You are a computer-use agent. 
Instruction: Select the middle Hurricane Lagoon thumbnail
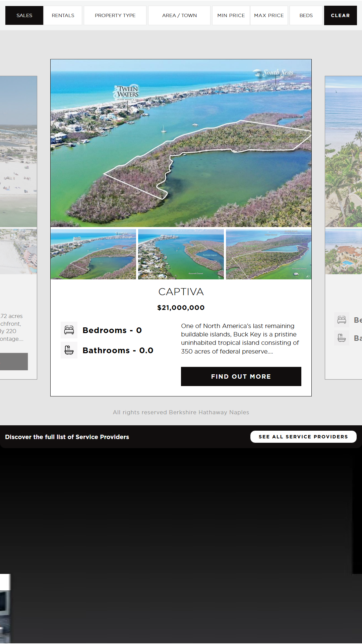[x=181, y=254]
